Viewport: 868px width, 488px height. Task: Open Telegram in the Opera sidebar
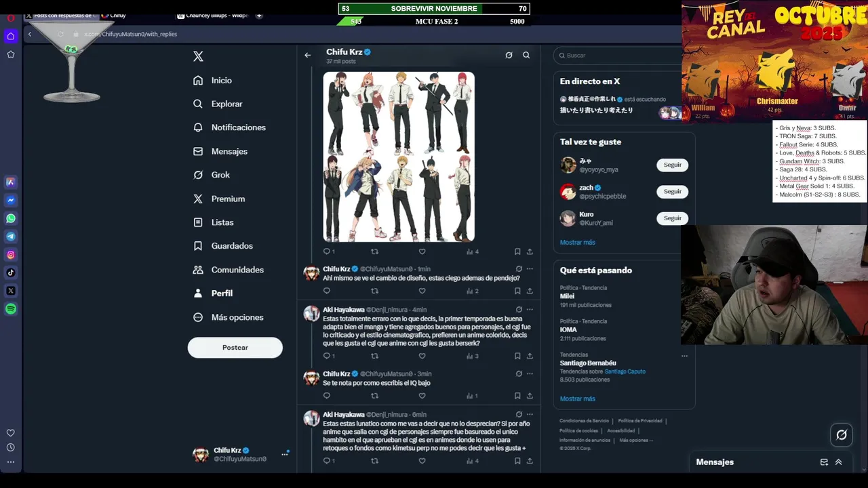[11, 237]
